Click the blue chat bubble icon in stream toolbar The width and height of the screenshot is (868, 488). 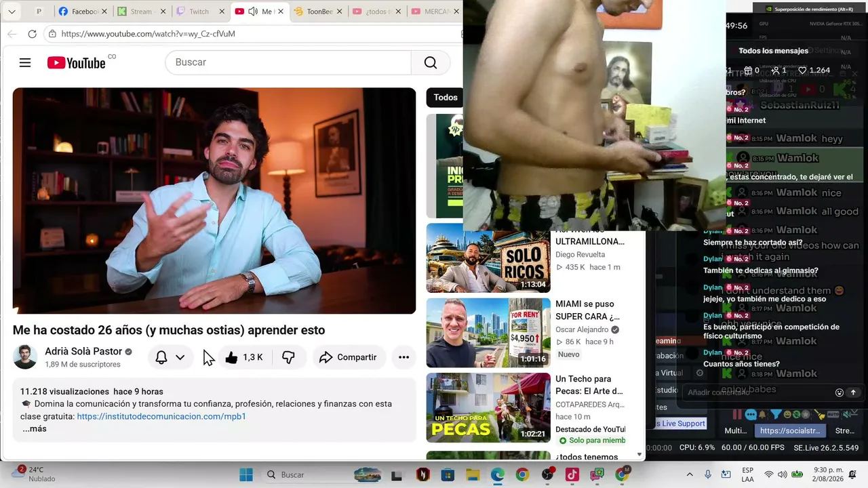[750, 414]
